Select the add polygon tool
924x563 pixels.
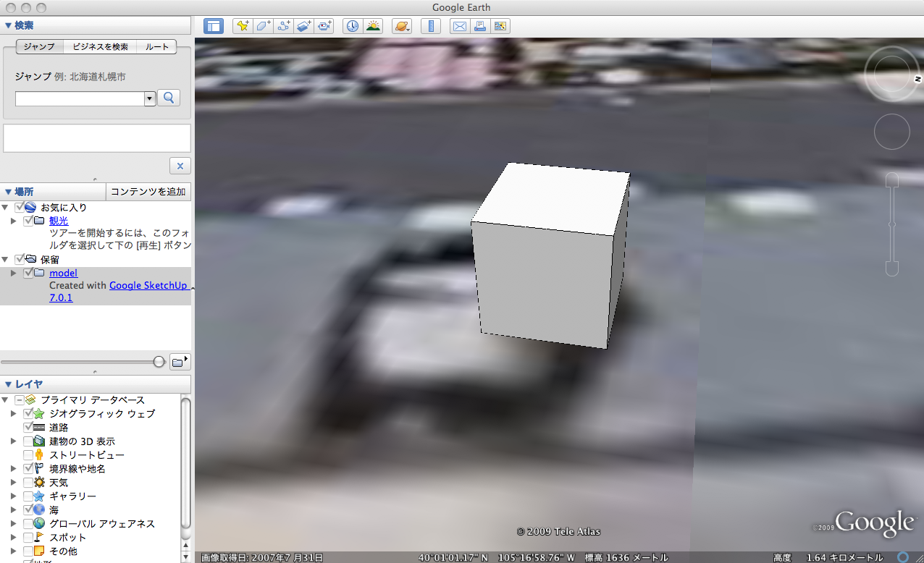tap(263, 26)
